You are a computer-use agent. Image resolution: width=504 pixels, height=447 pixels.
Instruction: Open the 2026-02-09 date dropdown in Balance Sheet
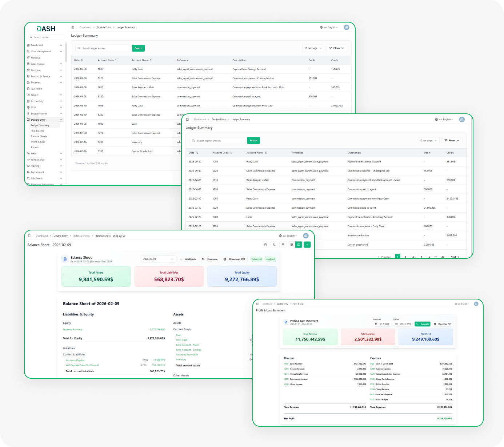pyautogui.click(x=158, y=259)
